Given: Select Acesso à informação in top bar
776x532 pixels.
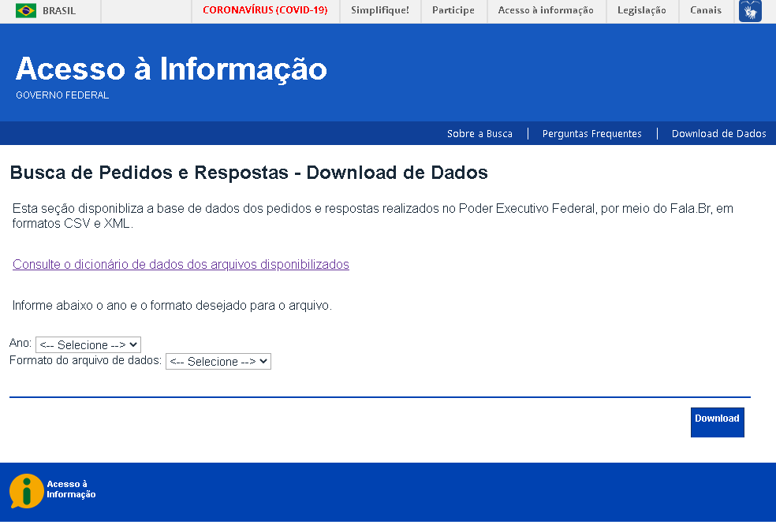Looking at the screenshot, I should tap(546, 10).
